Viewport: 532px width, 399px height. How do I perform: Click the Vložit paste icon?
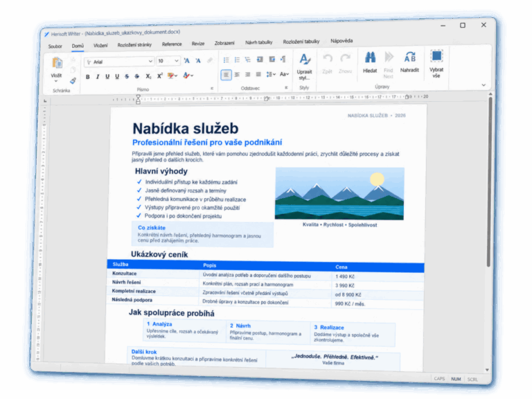[x=57, y=63]
